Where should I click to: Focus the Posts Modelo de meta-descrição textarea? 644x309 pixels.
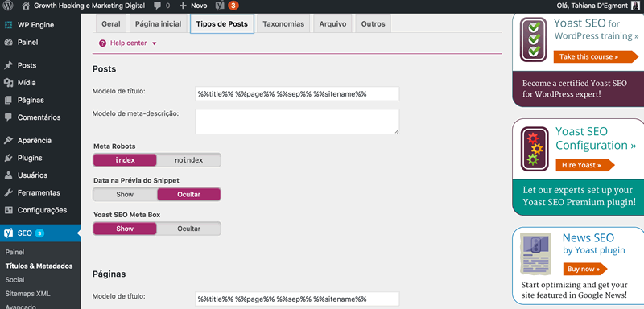point(297,122)
